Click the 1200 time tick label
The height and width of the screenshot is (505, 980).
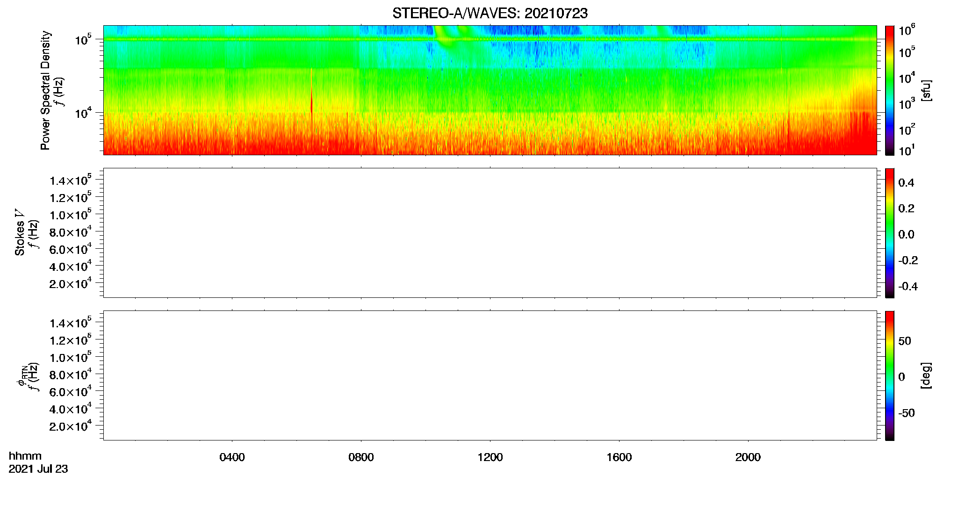tap(490, 457)
